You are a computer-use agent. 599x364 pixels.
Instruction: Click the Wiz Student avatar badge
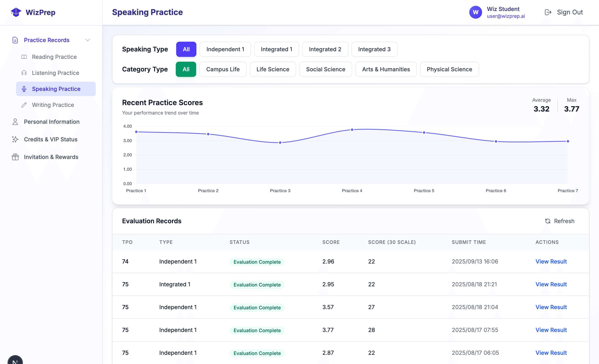click(x=475, y=12)
